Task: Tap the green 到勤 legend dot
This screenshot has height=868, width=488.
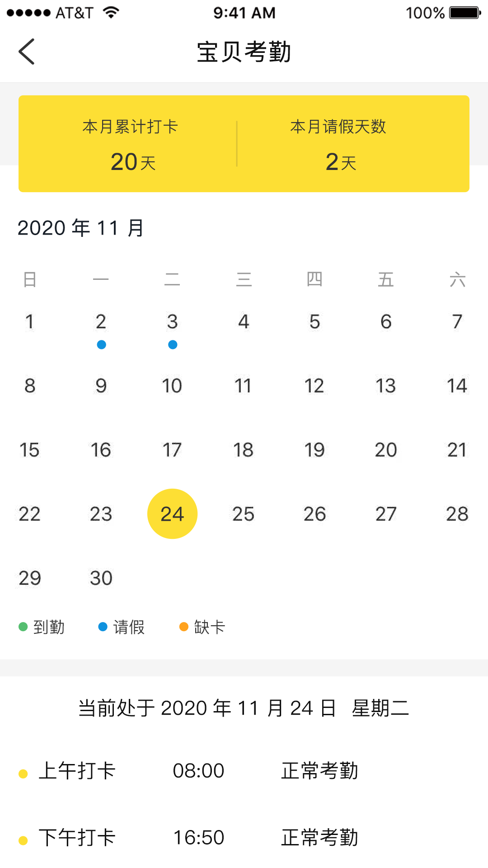Action: click(x=22, y=627)
